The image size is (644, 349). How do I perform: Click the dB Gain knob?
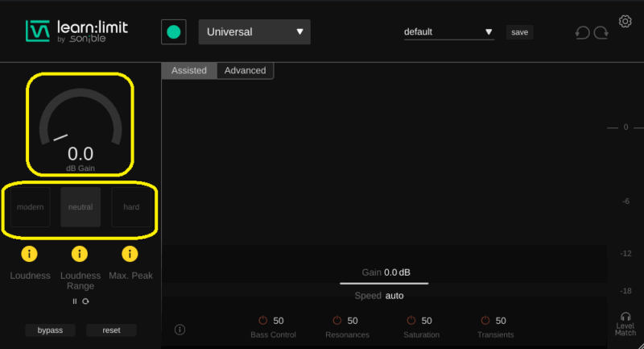coord(80,121)
